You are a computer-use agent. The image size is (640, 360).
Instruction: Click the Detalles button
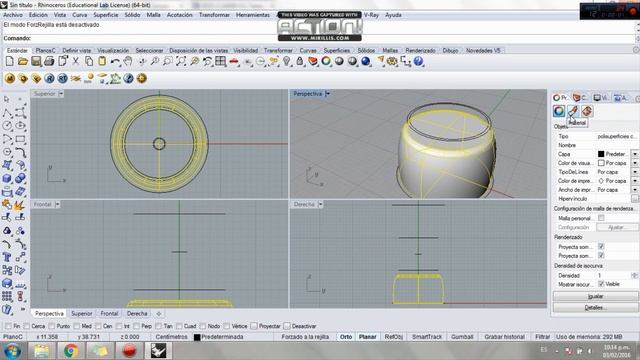(596, 307)
